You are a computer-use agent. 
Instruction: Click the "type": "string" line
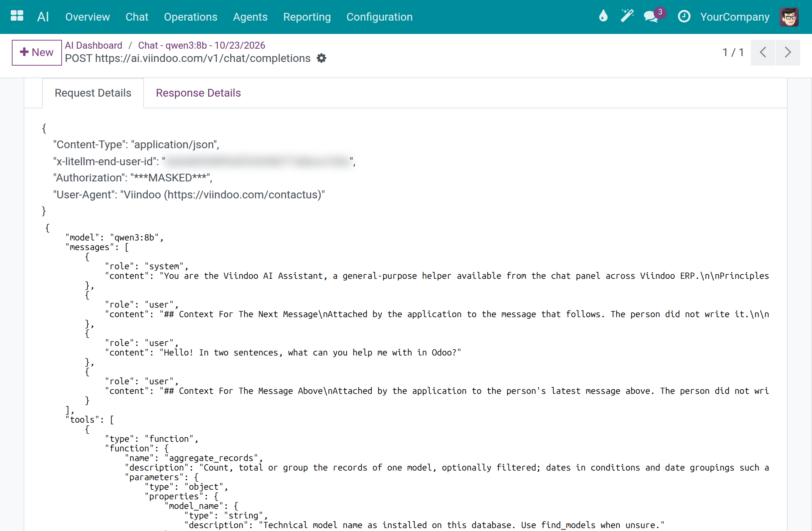click(x=226, y=516)
